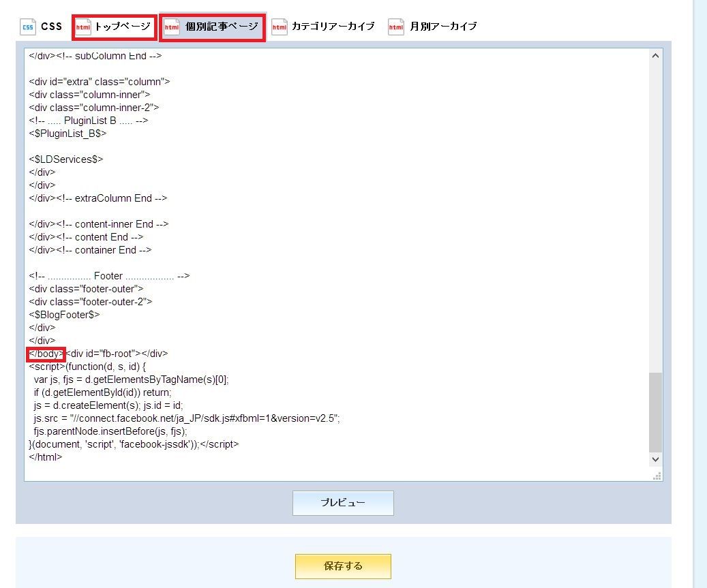Click the fjs.parentNode.insertBefore line

110,431
